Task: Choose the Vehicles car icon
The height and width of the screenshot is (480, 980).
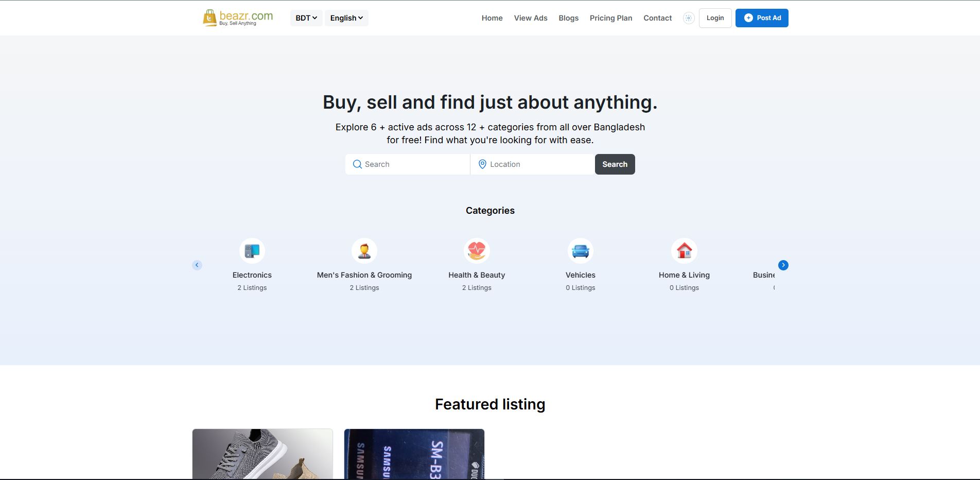Action: 581,251
